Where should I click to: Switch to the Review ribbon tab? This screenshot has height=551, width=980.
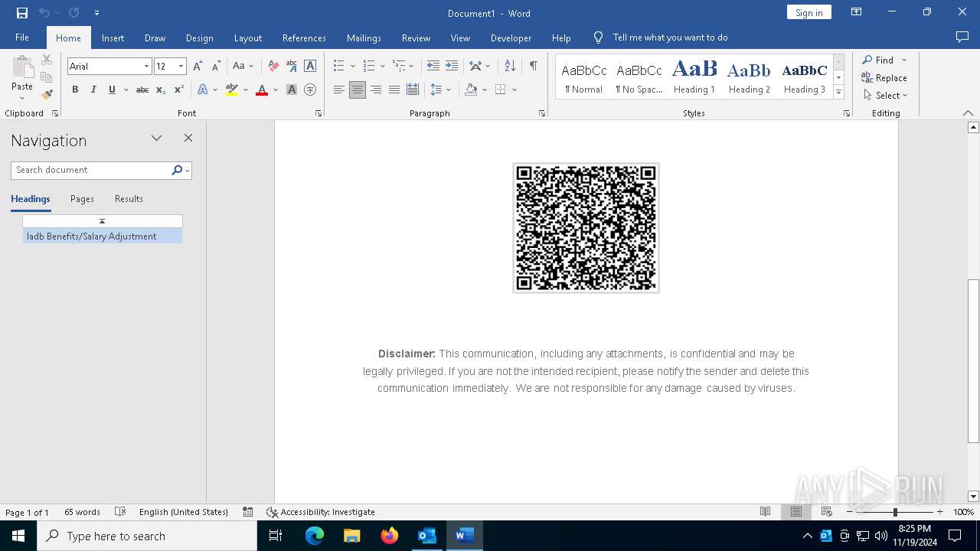pos(416,37)
